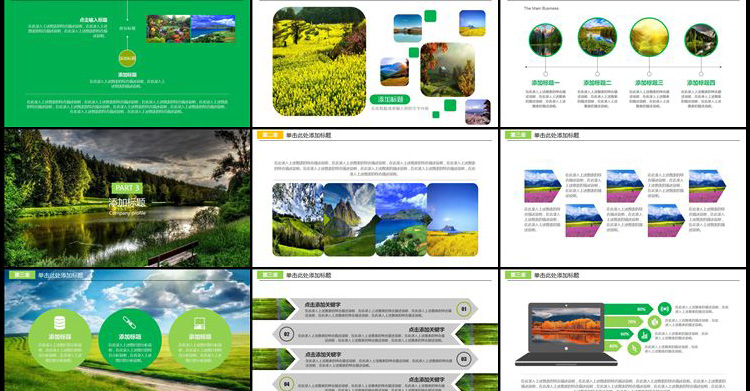This screenshot has height=391, width=750.
Task: Click the database stack icon in the light green circle
Action: (59, 323)
